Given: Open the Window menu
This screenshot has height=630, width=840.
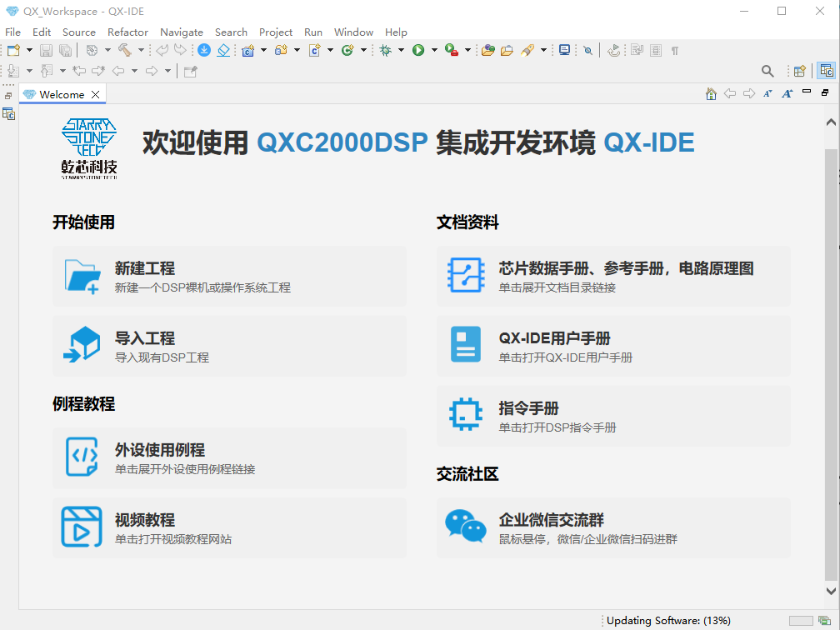Looking at the screenshot, I should [x=353, y=32].
